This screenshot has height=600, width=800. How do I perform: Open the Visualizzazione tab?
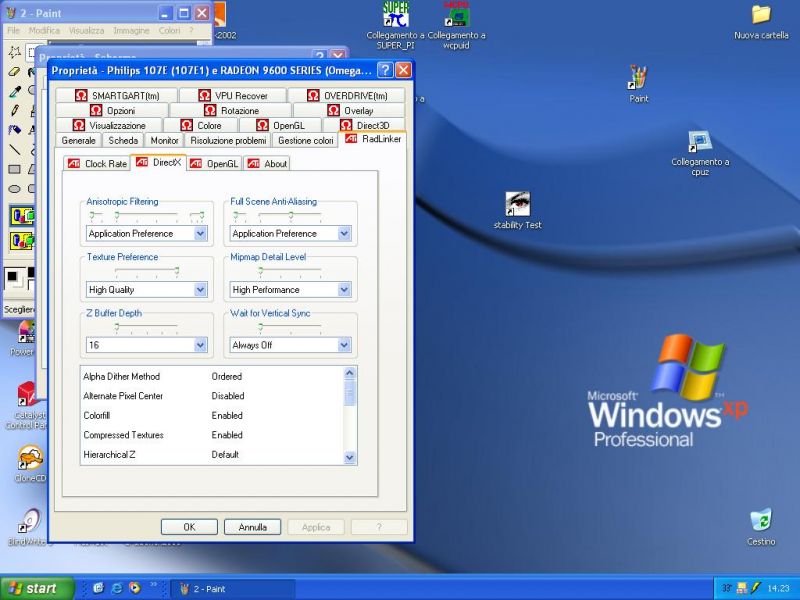coord(109,125)
